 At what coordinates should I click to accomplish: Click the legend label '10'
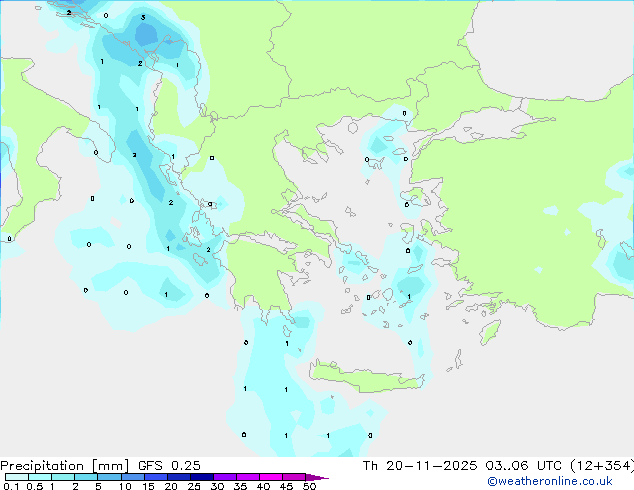pyautogui.click(x=125, y=486)
